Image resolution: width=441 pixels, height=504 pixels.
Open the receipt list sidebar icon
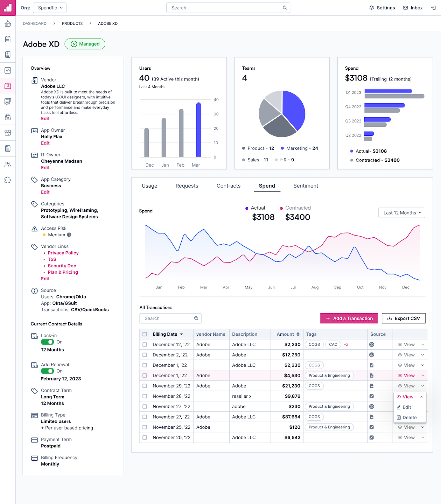[8, 101]
